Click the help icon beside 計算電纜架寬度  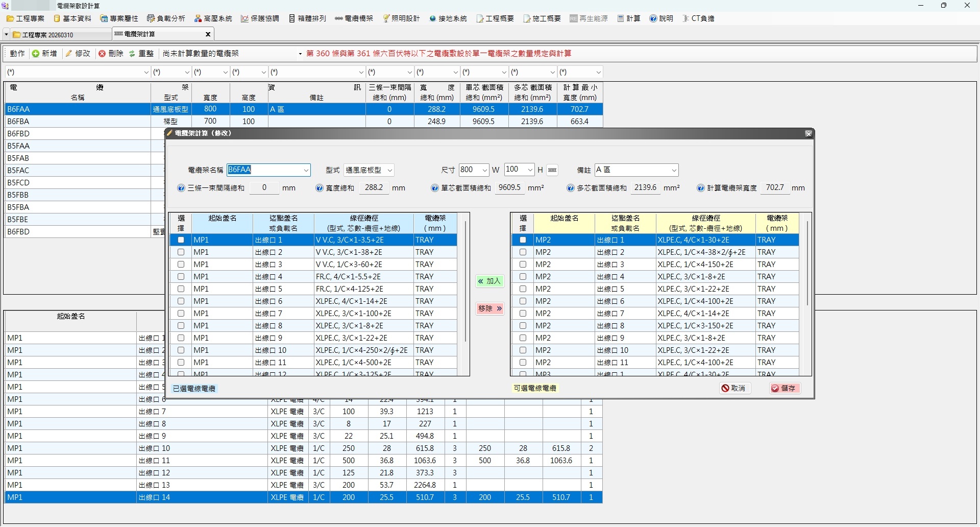[x=701, y=188]
